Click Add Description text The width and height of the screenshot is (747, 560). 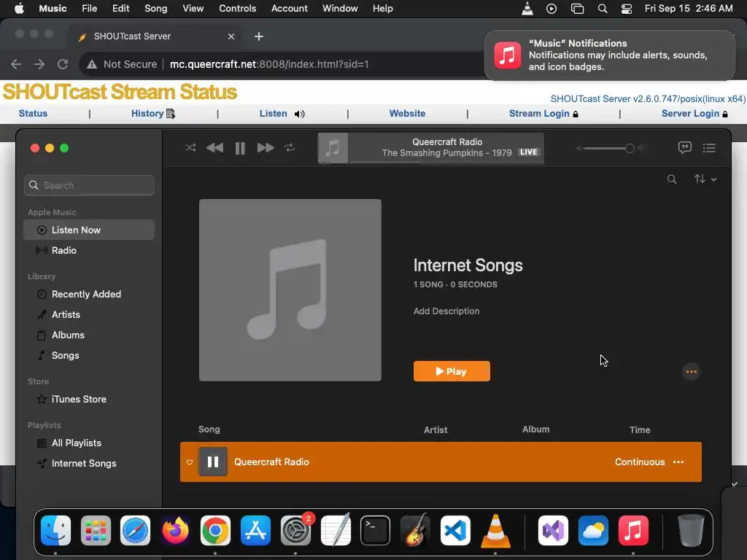(x=446, y=311)
